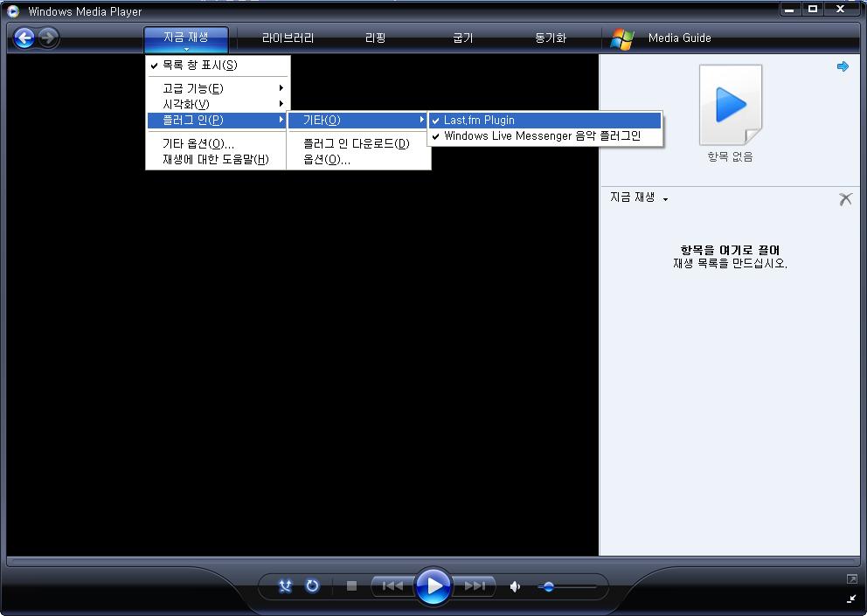Image resolution: width=867 pixels, height=616 pixels.
Task: Open the 기타(O) plugin submenu
Action: click(357, 120)
